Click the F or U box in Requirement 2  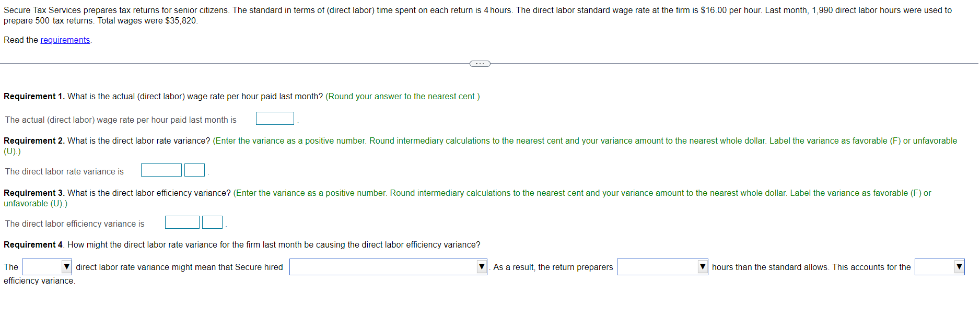[194, 170]
